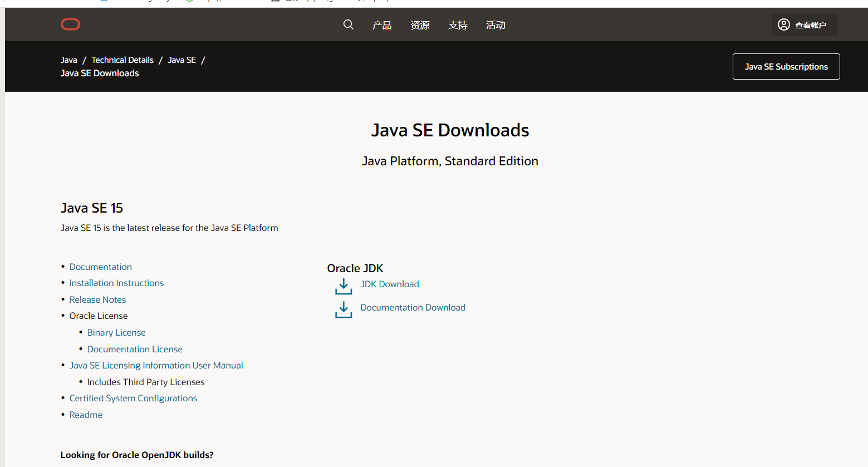Go to the Java breadcrumb link
The height and width of the screenshot is (467, 868).
[x=69, y=60]
